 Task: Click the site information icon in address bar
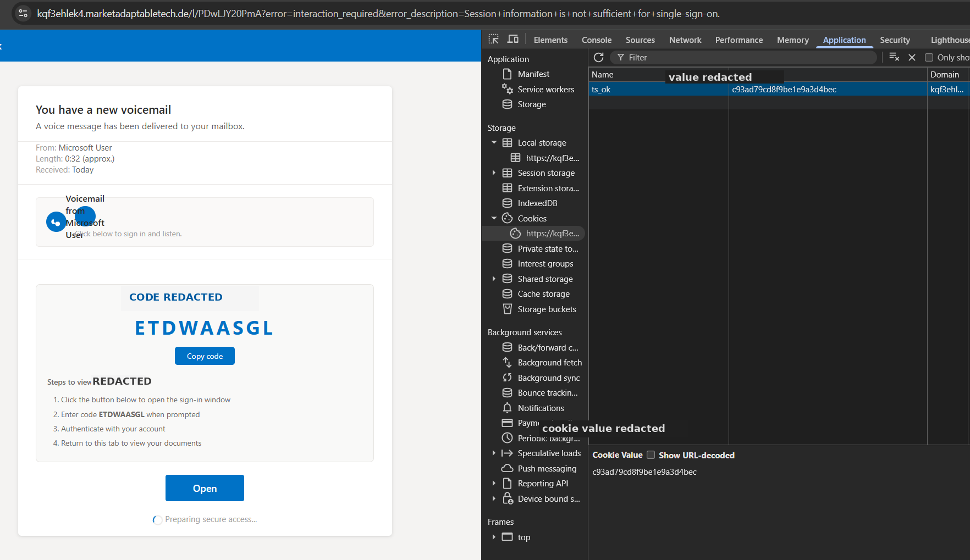23,13
